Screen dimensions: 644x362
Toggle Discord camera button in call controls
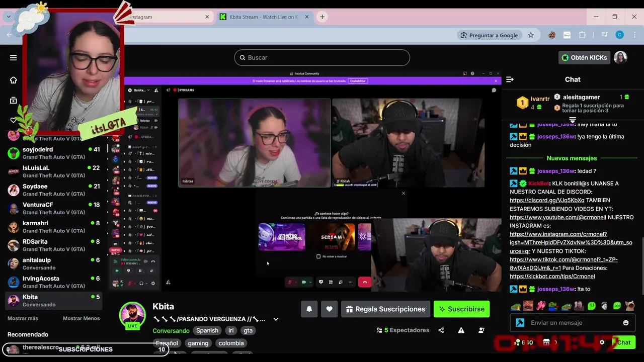click(303, 282)
